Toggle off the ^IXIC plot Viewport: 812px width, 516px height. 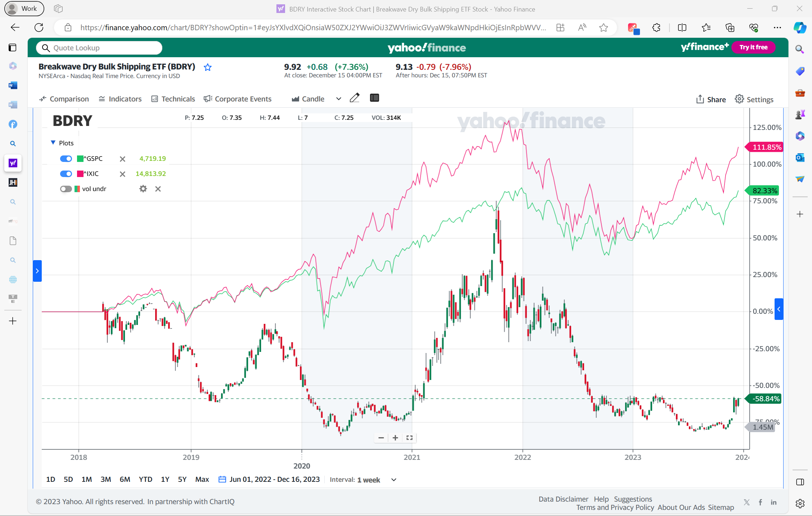tap(66, 174)
